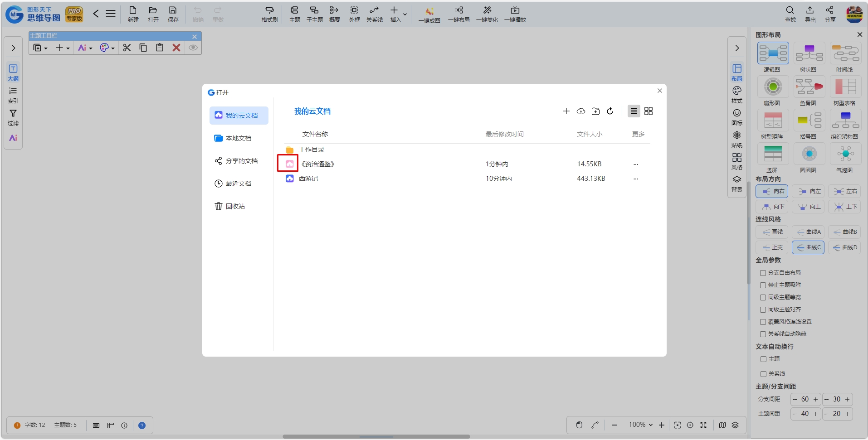The image size is (868, 440).
Task: Enable 关系线自动隐藏 checkbox
Action: point(763,334)
